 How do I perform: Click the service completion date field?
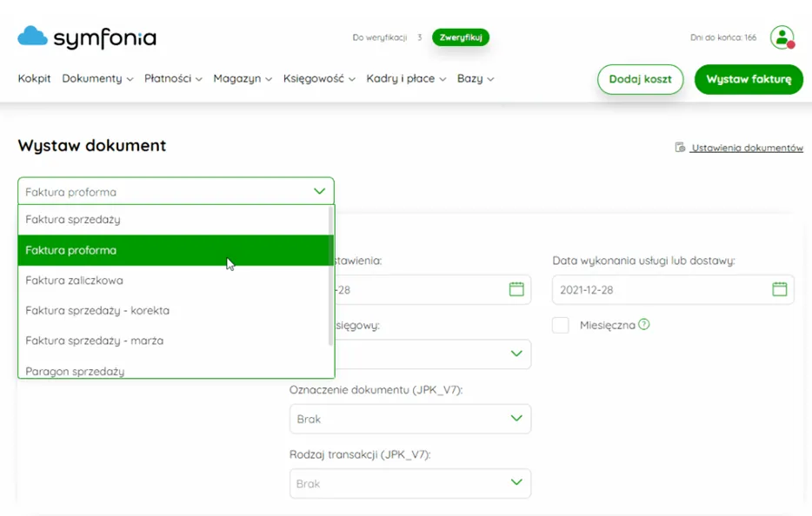tap(661, 289)
